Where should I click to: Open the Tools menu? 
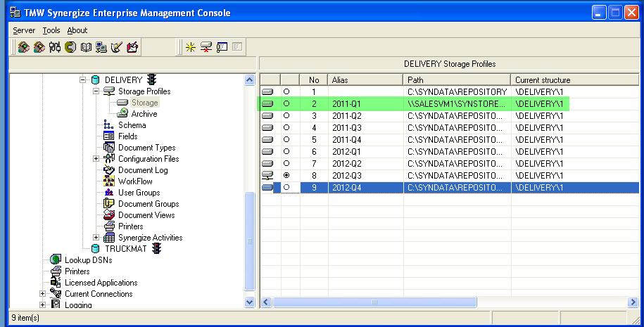(x=51, y=30)
